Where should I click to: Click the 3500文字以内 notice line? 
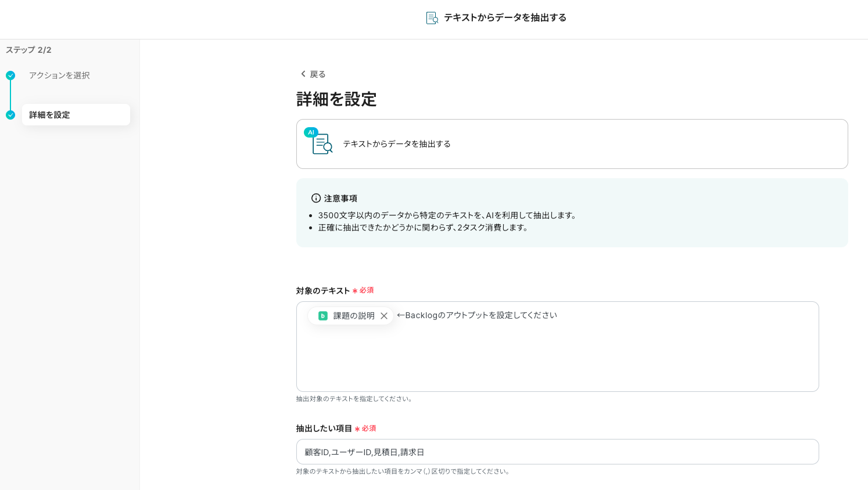[x=449, y=215]
